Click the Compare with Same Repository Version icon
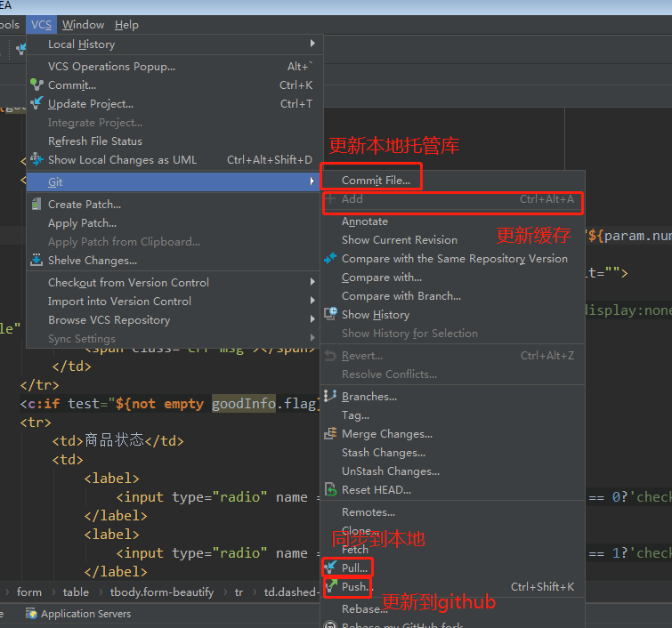This screenshot has height=628, width=672. pyautogui.click(x=330, y=258)
